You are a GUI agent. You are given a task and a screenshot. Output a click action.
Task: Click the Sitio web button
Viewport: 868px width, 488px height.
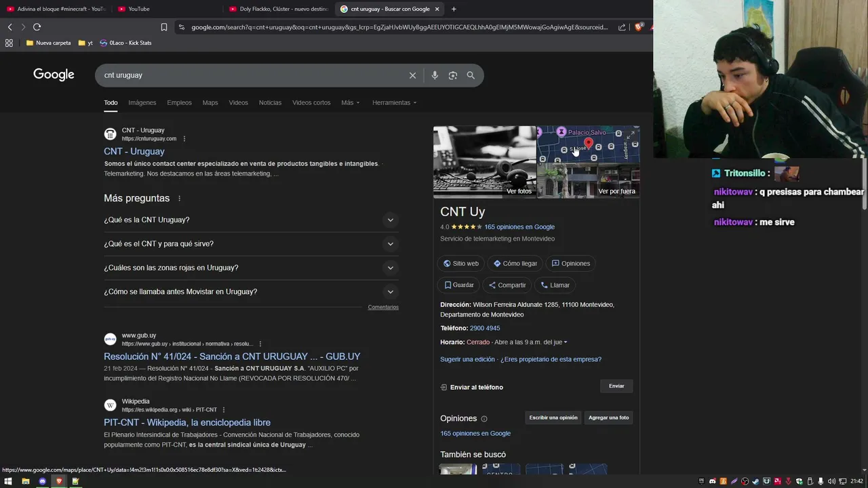pos(461,264)
